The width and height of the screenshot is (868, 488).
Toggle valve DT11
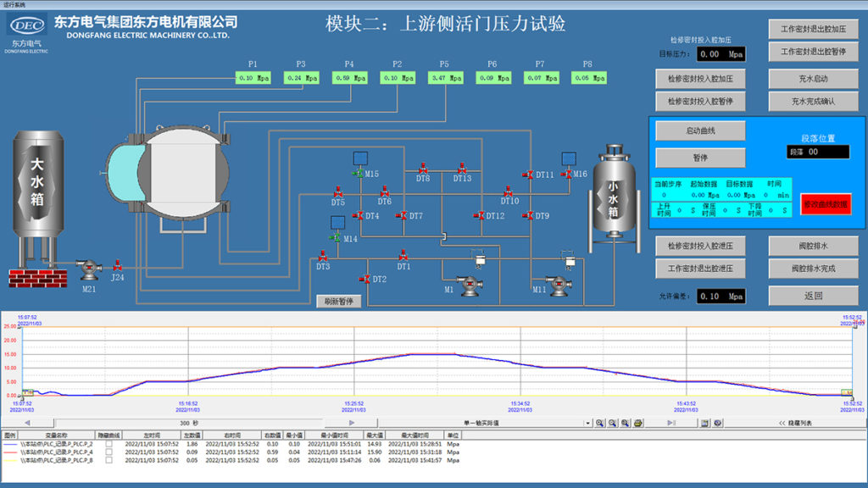(528, 175)
